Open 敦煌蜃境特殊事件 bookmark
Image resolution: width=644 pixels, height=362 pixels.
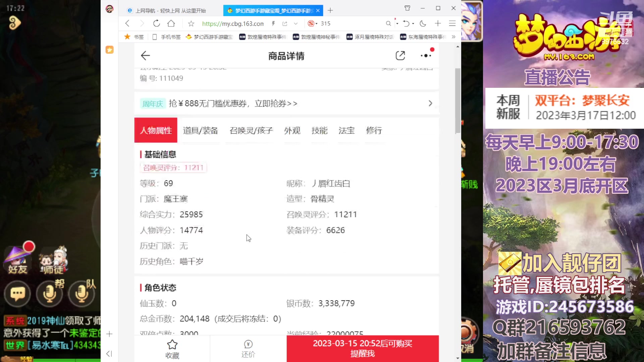click(x=263, y=37)
